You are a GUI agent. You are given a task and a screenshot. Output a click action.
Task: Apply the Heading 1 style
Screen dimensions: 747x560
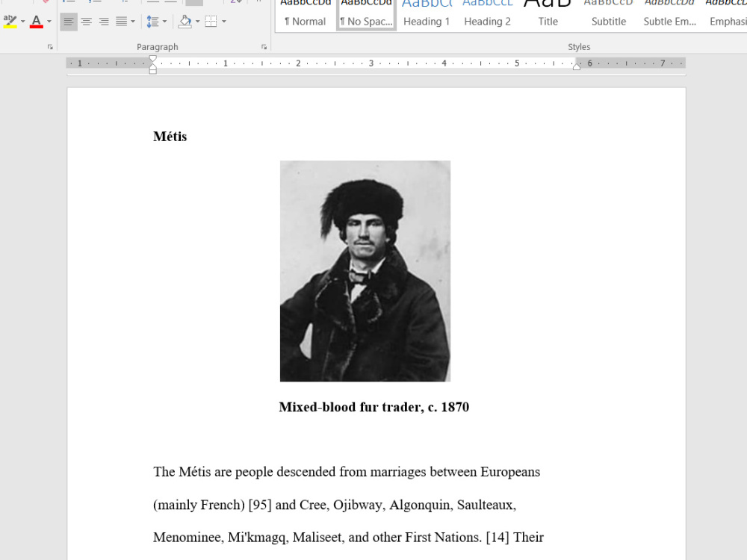tap(427, 14)
